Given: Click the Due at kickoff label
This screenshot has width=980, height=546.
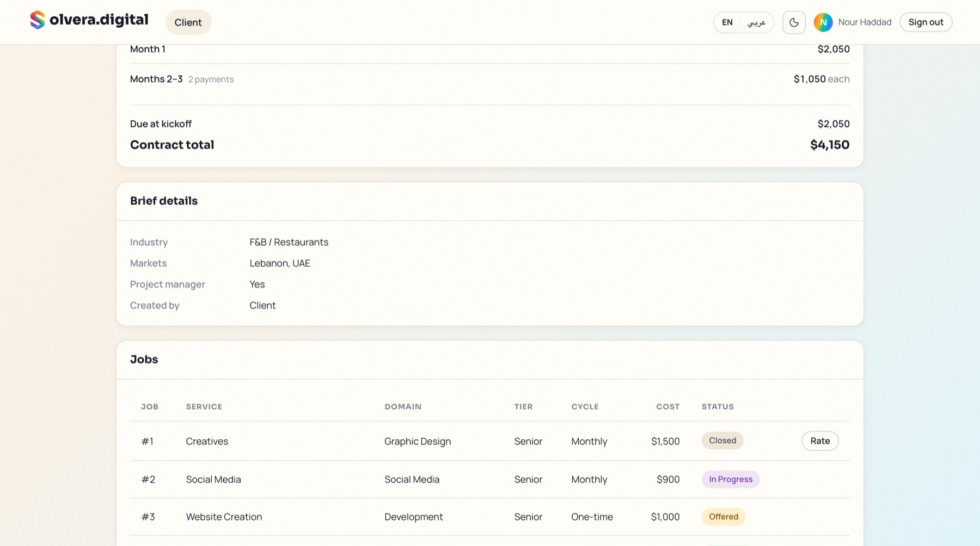Looking at the screenshot, I should (161, 124).
